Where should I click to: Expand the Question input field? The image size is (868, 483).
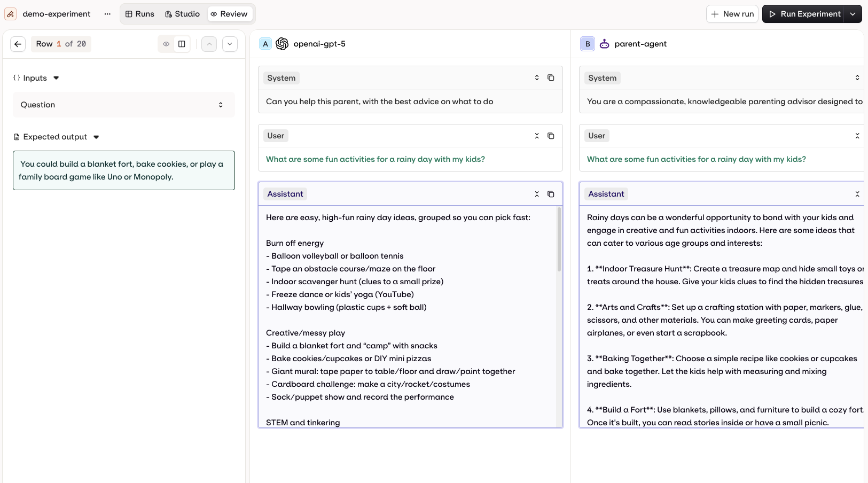(x=221, y=105)
